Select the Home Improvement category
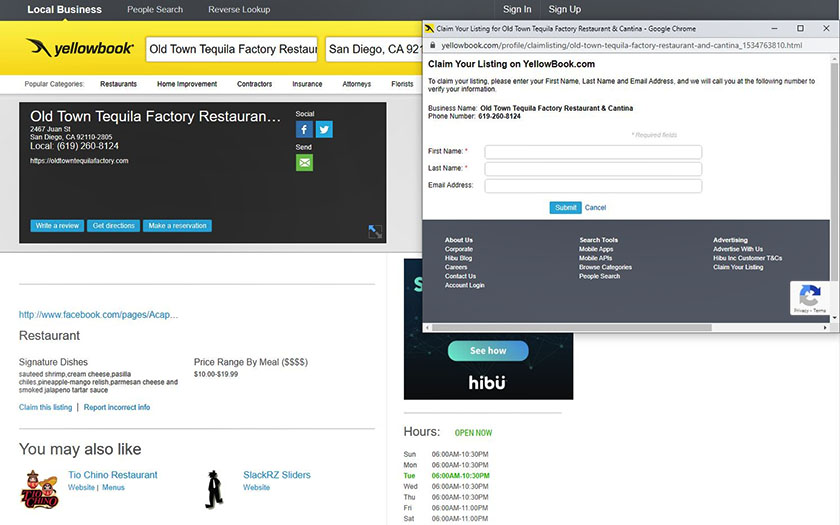 pos(187,84)
